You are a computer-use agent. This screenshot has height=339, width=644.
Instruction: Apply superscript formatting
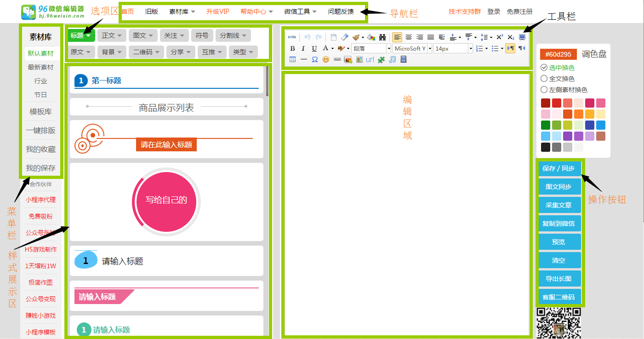[500, 37]
